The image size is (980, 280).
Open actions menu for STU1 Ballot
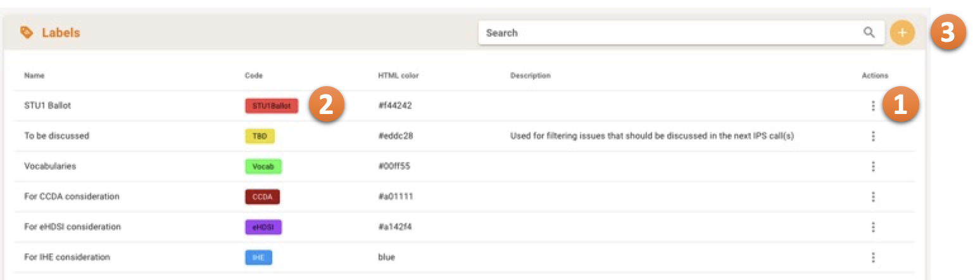point(873,106)
